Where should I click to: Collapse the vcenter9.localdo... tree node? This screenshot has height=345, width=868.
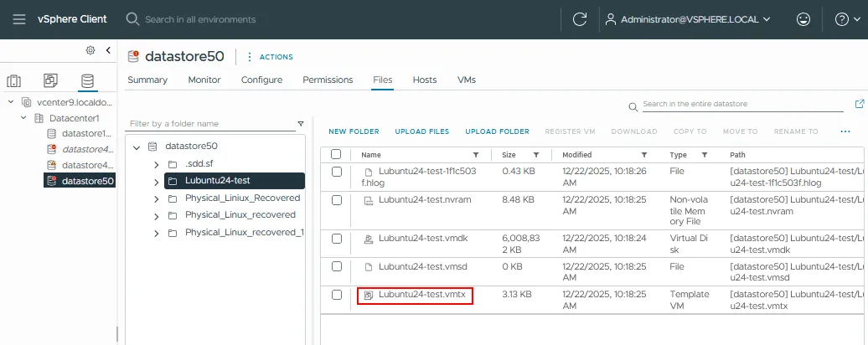point(11,102)
